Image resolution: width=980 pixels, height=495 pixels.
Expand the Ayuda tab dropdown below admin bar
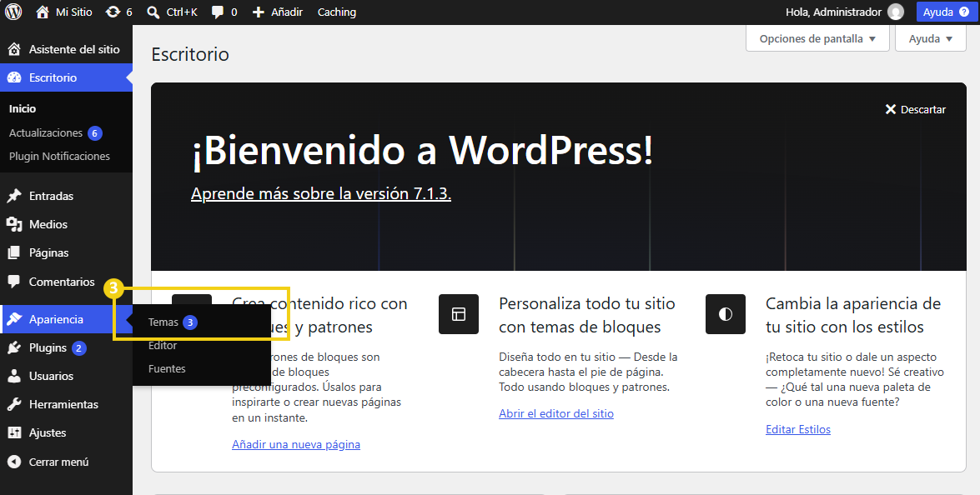[x=931, y=38]
